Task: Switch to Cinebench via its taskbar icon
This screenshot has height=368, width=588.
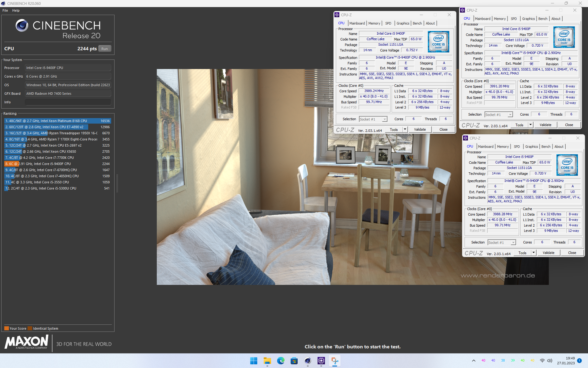Action: [308, 361]
